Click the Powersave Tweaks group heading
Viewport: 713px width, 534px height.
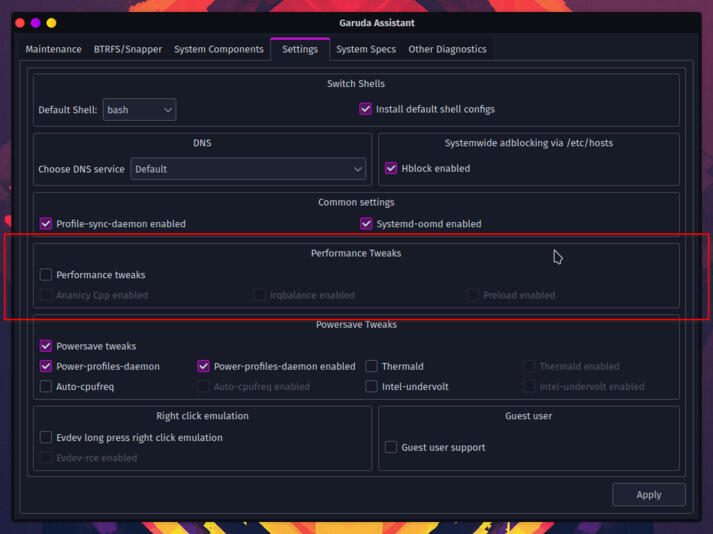click(356, 324)
